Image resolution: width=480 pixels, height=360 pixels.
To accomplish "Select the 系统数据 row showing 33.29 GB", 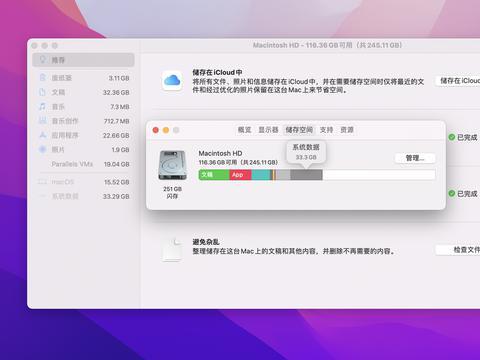I will [83, 196].
